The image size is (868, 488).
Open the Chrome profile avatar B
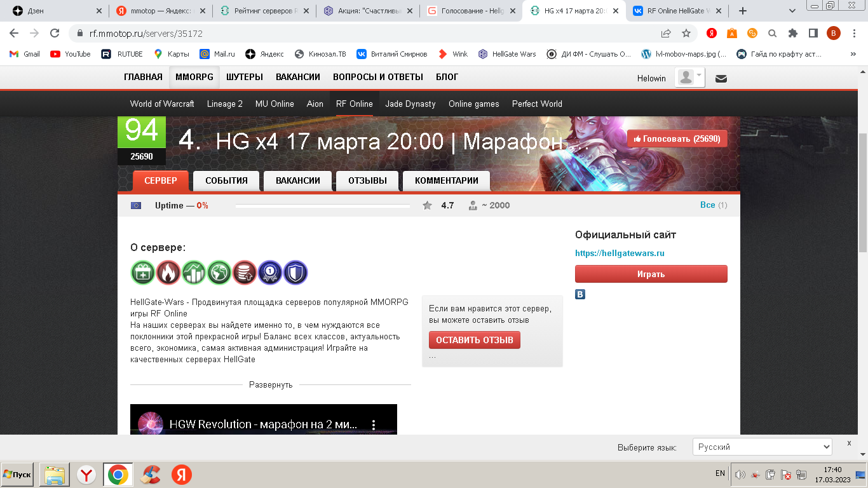click(x=834, y=33)
